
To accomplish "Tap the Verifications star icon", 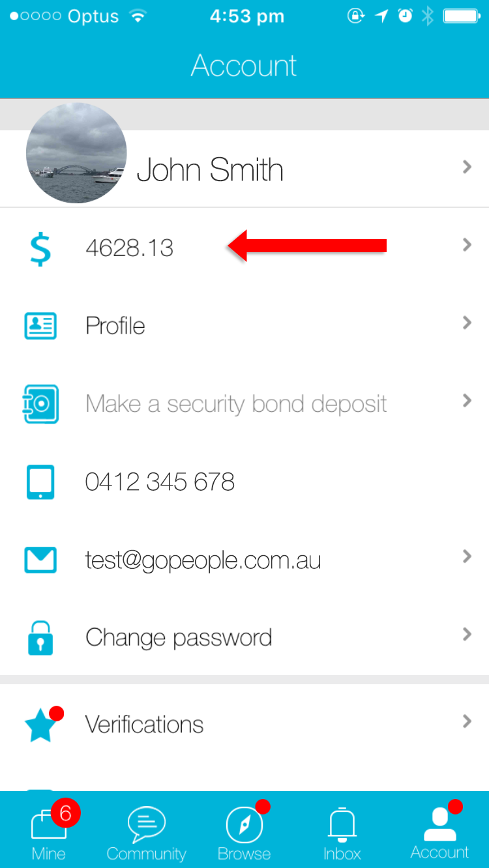I will 42,725.
